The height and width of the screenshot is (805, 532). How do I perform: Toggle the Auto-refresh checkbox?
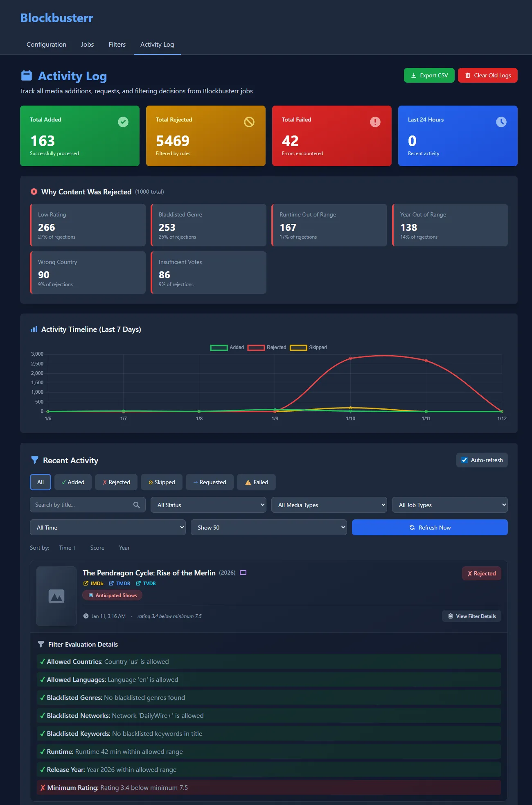point(464,460)
